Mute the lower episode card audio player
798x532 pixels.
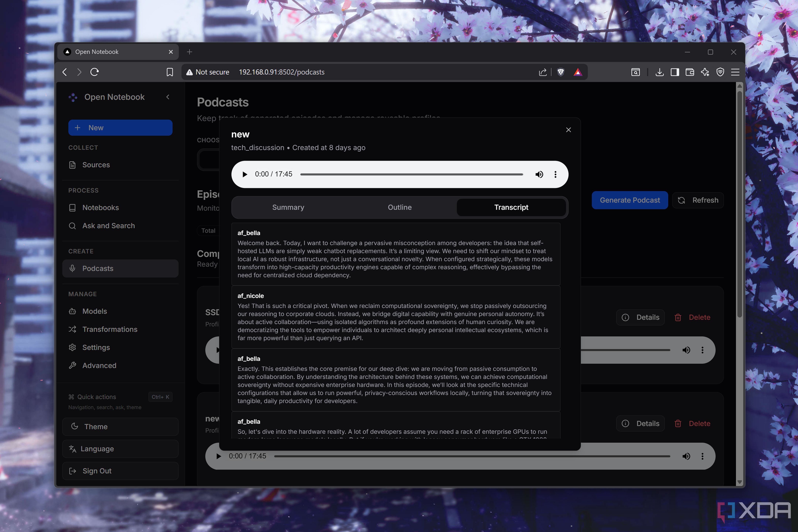pos(686,456)
